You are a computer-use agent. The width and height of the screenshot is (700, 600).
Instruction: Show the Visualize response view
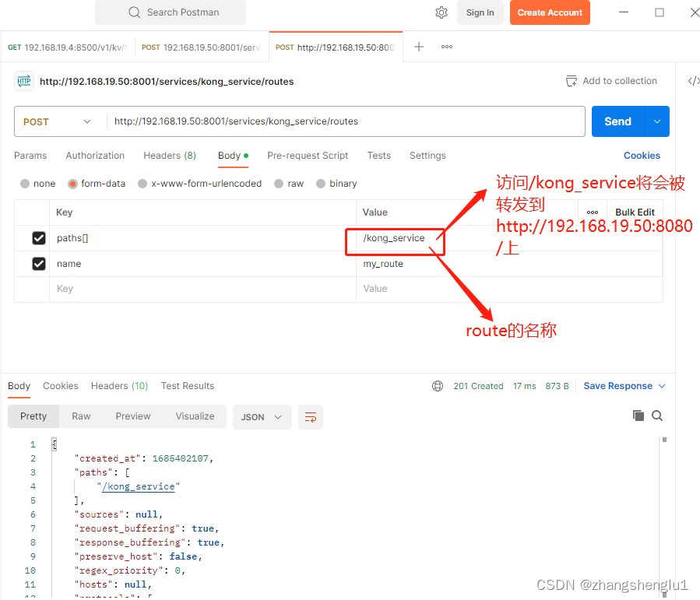(195, 416)
